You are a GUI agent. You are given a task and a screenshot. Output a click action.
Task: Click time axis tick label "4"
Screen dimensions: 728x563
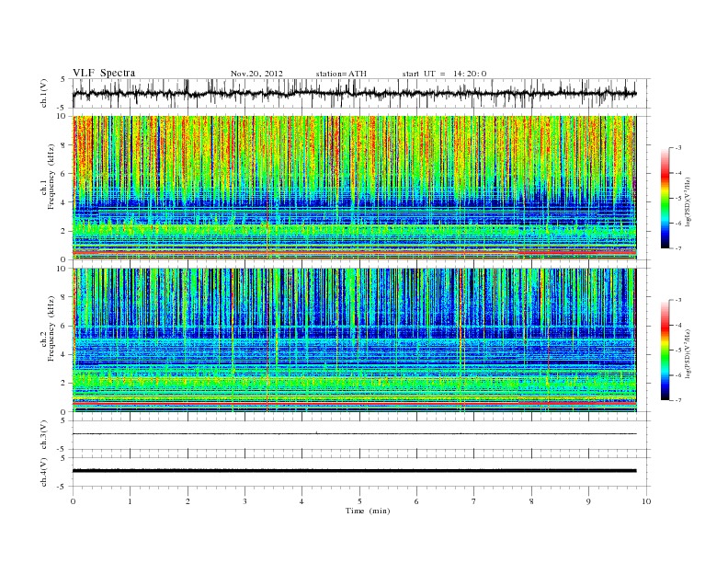click(301, 501)
